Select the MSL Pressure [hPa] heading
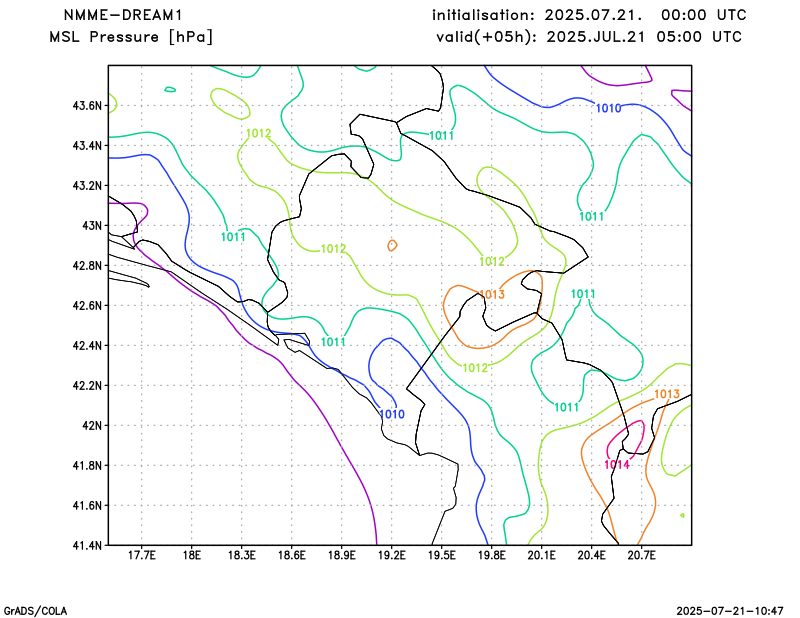 131,37
